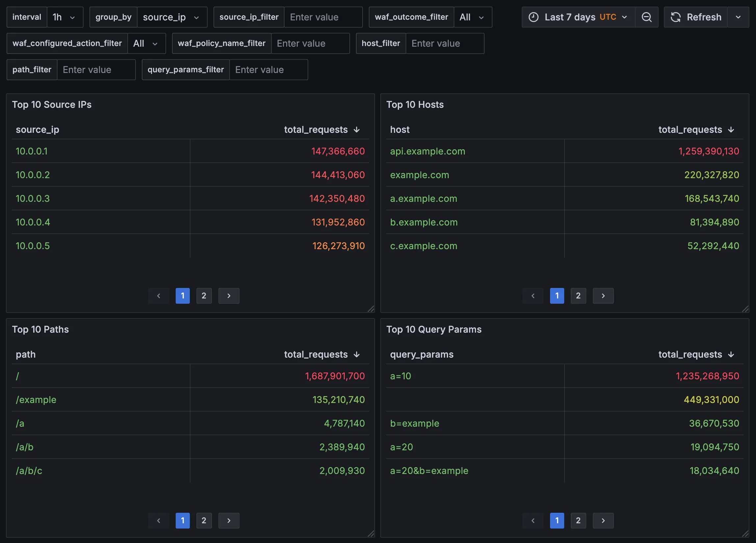The width and height of the screenshot is (756, 543).
Task: Click source IP 10.0.0.3 link
Action: [33, 199]
